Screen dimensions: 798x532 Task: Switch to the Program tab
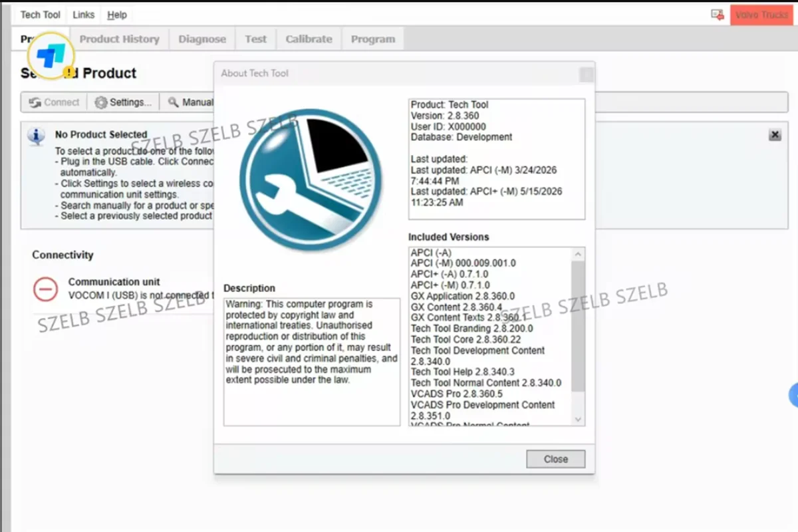373,39
